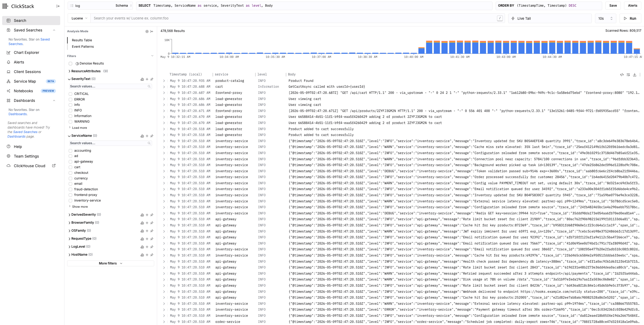Collapse the ClickStack navigation sidebar
This screenshot has width=644, height=325.
tap(58, 6)
